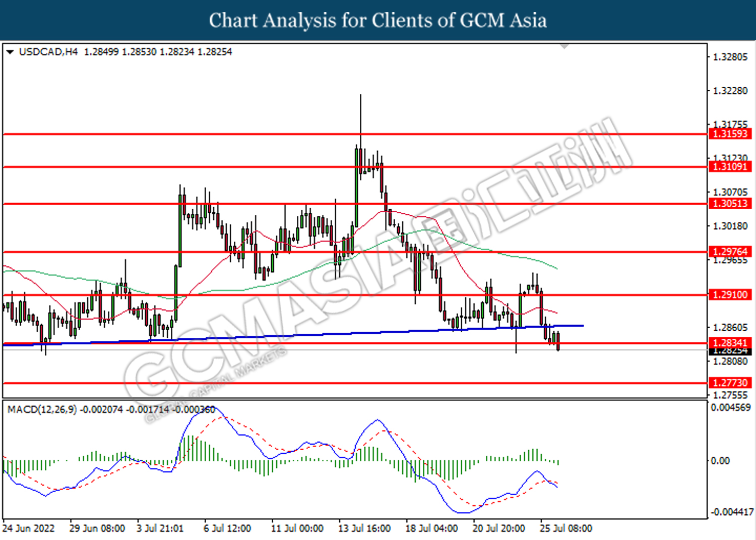The image size is (756, 540).
Task: Select the 1.29100 price level label
Action: point(730,294)
